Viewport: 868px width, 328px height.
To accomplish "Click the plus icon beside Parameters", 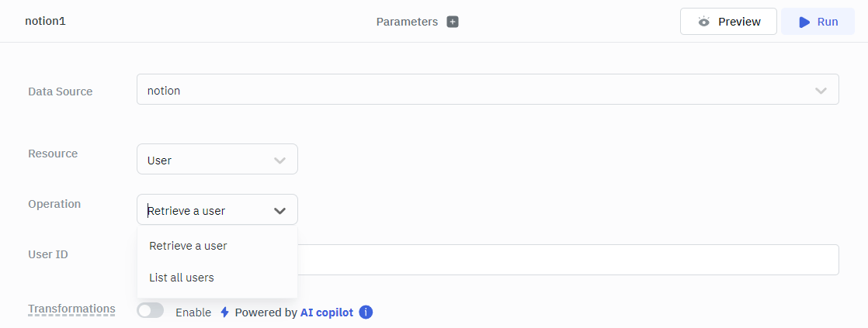I will [x=453, y=22].
